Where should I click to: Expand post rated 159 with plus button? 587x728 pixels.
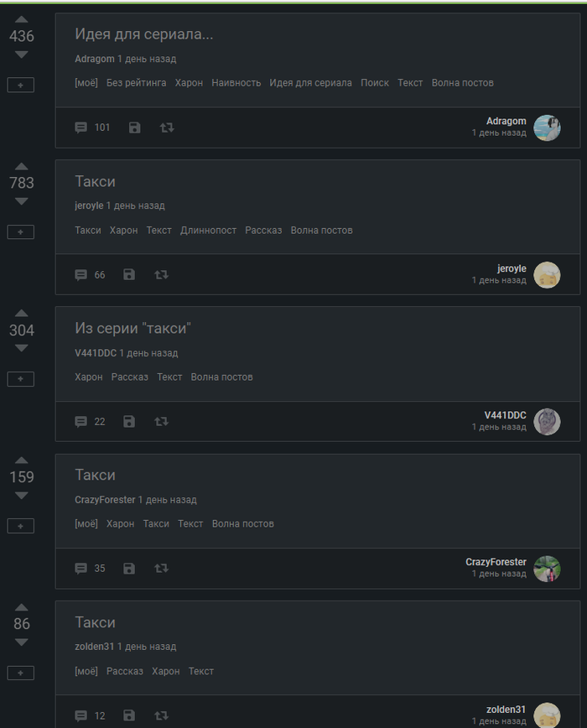(x=21, y=526)
